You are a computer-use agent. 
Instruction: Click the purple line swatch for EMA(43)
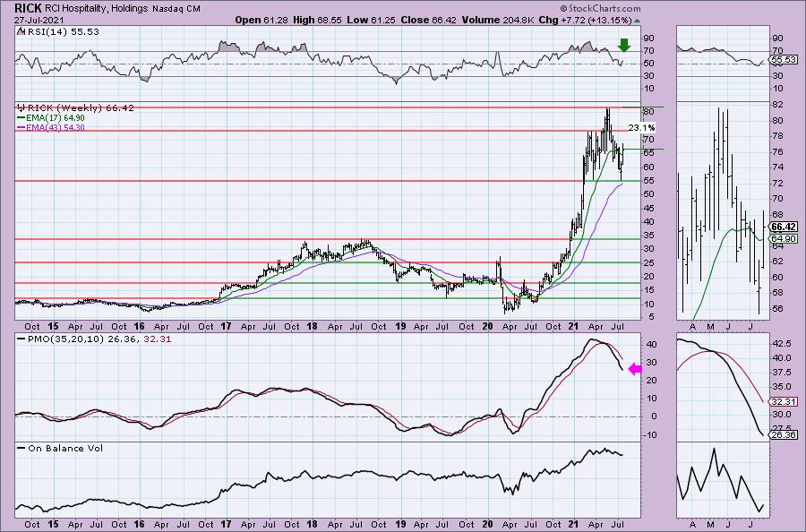click(21, 127)
